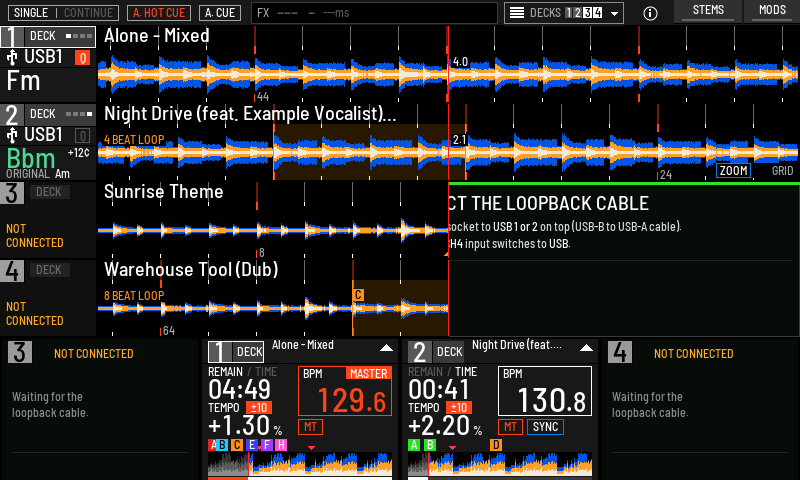Trigger hot cue C on Deck 1
Image resolution: width=800 pixels, height=480 pixels.
(x=237, y=445)
